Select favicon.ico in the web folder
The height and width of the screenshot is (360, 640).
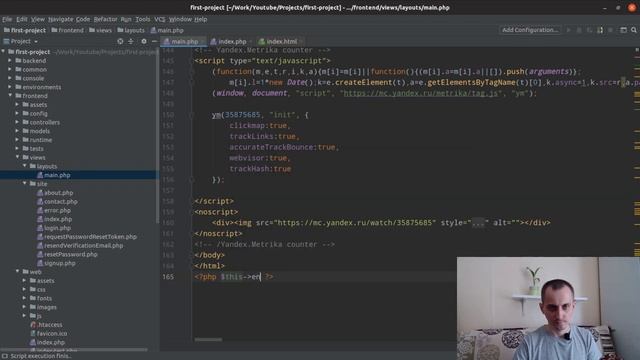[49, 333]
